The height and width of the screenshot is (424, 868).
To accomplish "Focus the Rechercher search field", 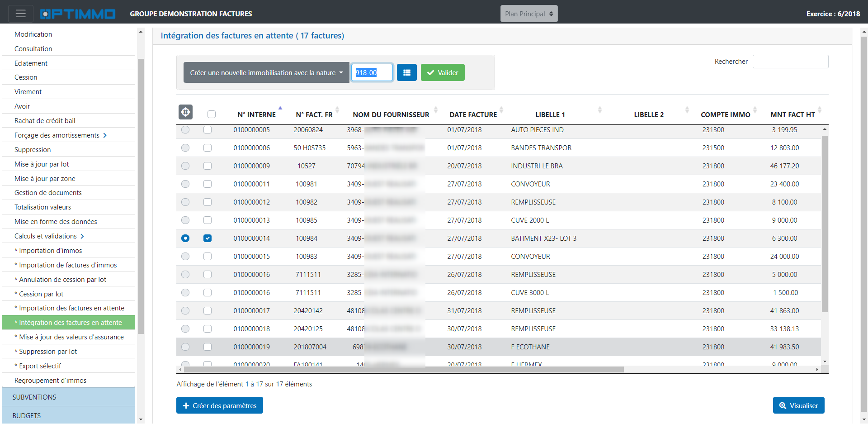I will [x=790, y=62].
